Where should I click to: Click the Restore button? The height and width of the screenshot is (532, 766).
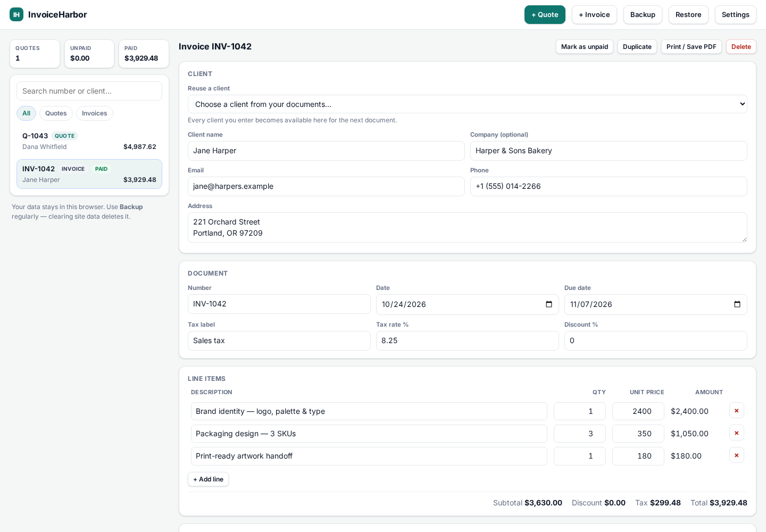click(688, 15)
